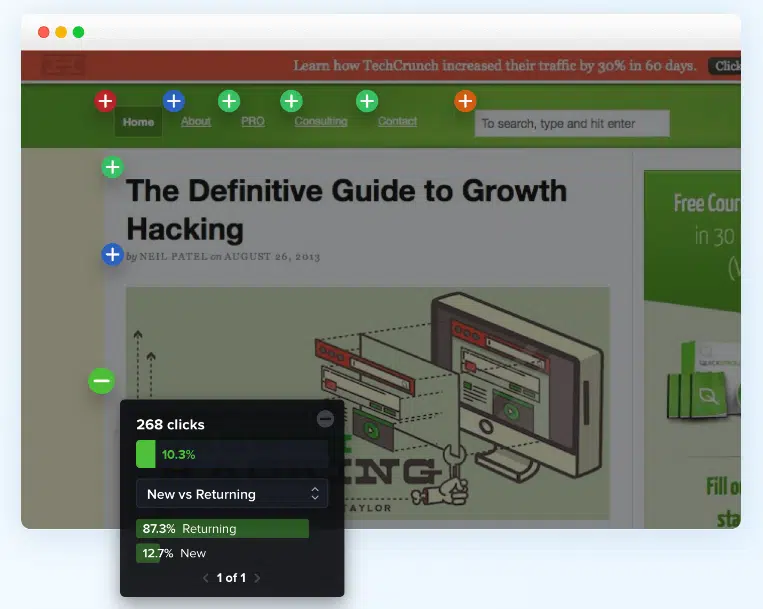Click the 10.3% click percentage bar

coord(232,454)
